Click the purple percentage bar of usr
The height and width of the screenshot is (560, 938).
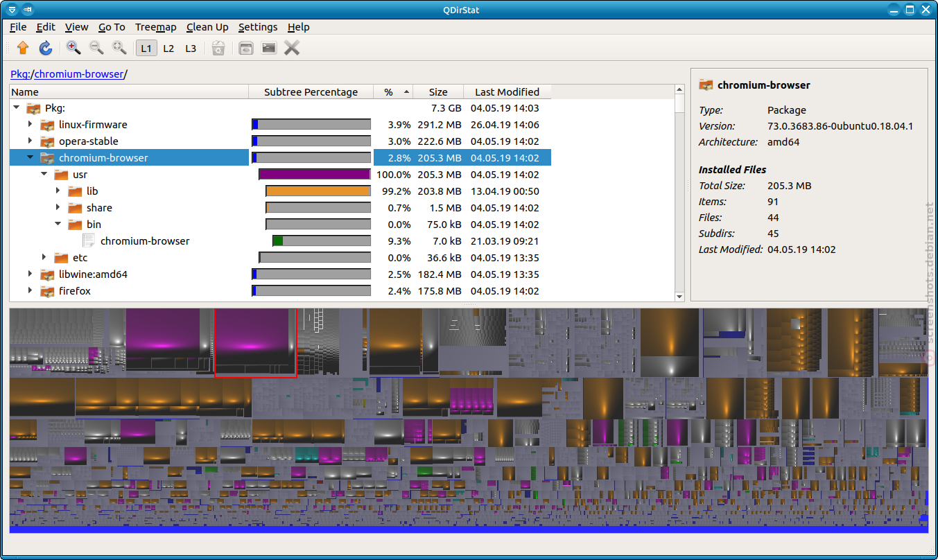click(x=315, y=175)
